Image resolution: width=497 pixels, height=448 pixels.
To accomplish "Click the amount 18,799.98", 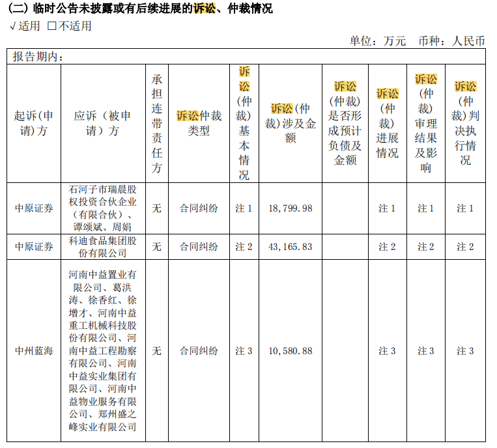I will [x=291, y=208].
